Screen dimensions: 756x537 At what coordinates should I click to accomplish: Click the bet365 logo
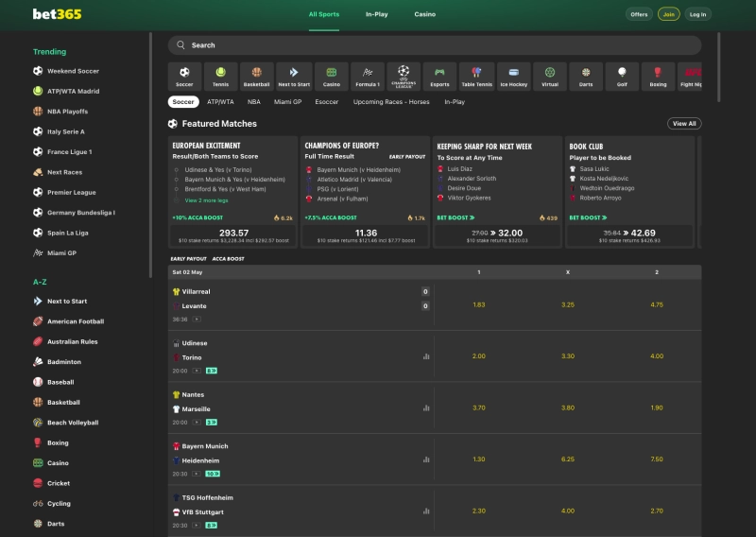57,14
